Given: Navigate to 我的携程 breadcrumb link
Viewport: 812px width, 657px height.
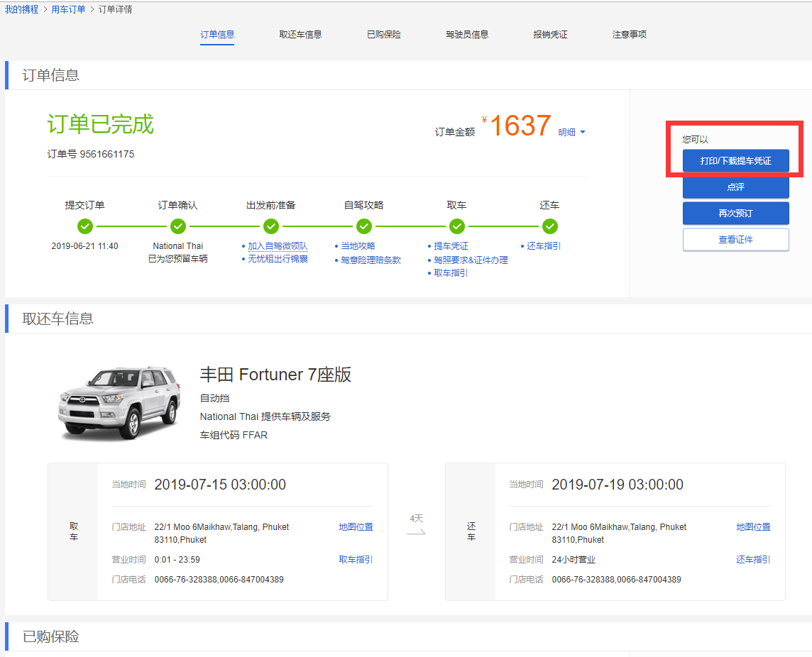Looking at the screenshot, I should click(x=22, y=9).
